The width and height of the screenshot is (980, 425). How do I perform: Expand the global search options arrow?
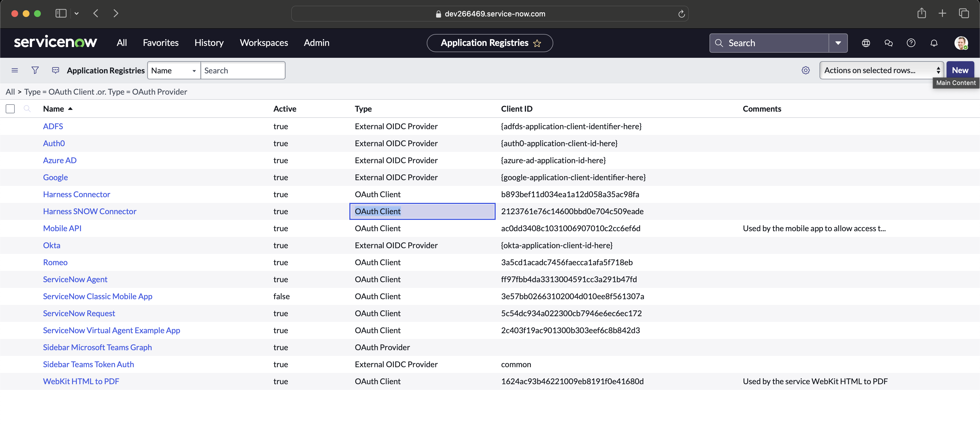pyautogui.click(x=838, y=43)
